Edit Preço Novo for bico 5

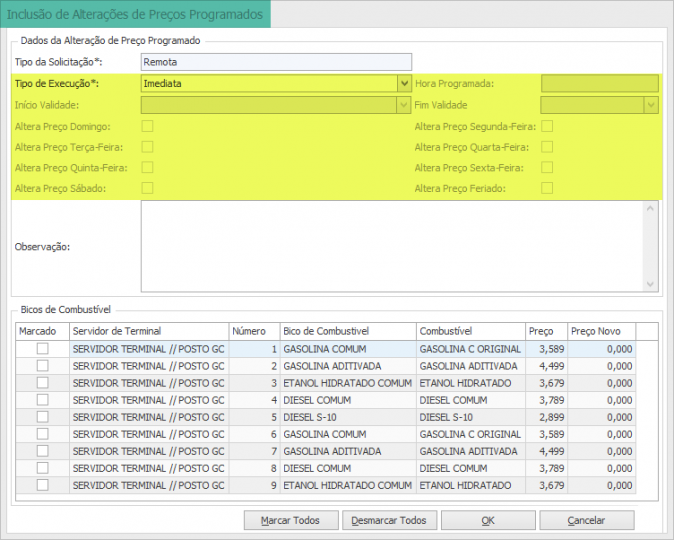click(x=601, y=417)
